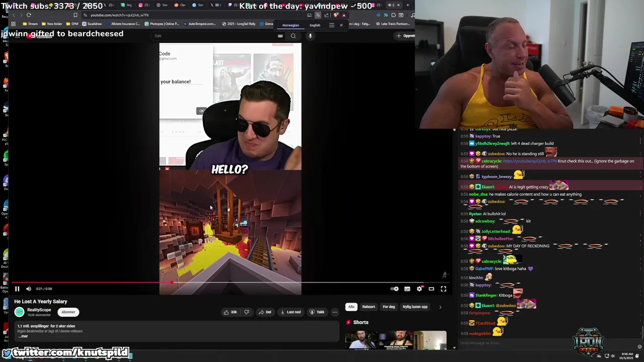The image size is (644, 362).
Task: Select the Relatert filter chip
Action: click(x=369, y=307)
